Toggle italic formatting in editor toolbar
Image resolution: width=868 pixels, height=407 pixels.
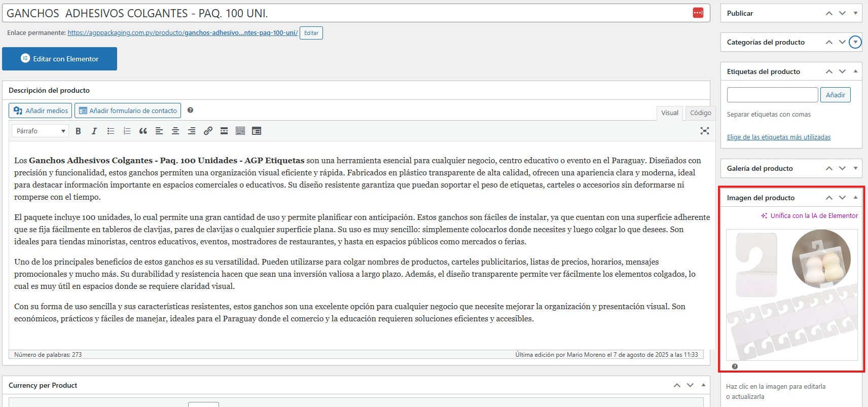pos(94,131)
